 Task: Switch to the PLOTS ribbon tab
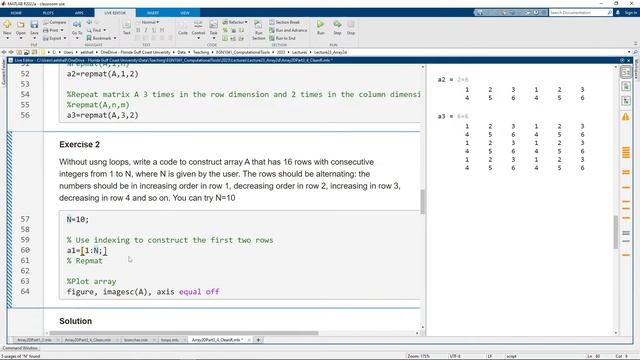[x=48, y=13]
